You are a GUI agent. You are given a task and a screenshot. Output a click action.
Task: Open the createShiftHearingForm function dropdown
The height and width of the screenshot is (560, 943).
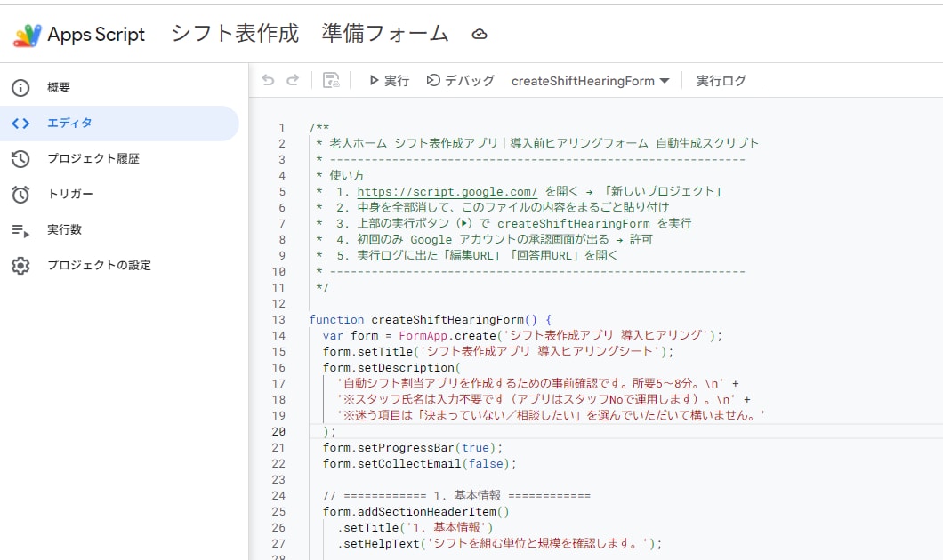[590, 81]
